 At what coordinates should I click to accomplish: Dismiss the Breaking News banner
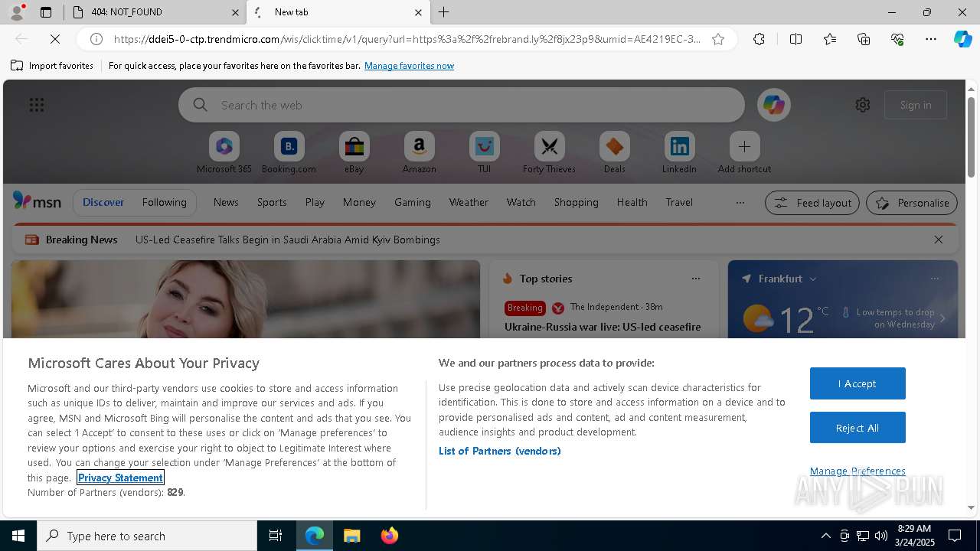[x=939, y=240]
